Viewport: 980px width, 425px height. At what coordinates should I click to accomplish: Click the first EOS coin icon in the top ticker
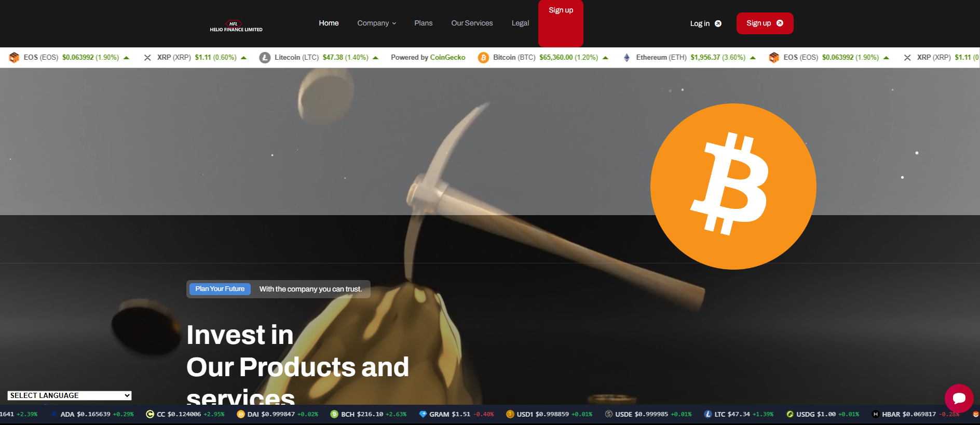coord(15,58)
